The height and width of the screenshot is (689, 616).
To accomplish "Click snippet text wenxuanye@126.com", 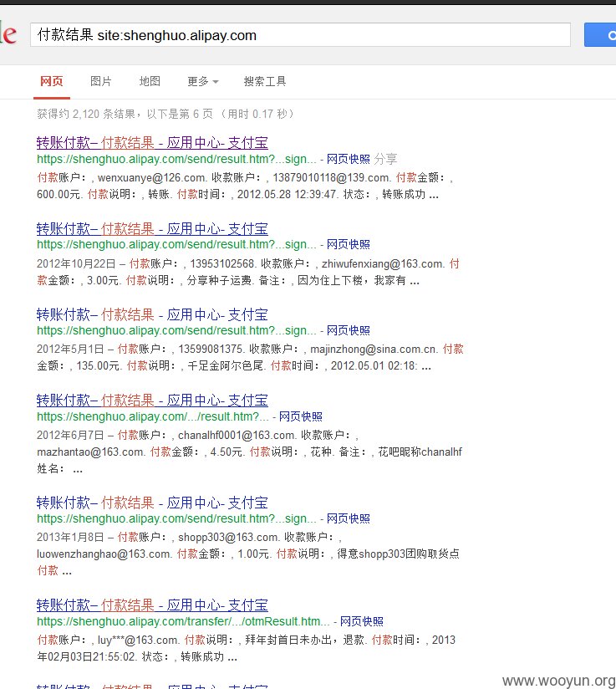I will point(151,177).
